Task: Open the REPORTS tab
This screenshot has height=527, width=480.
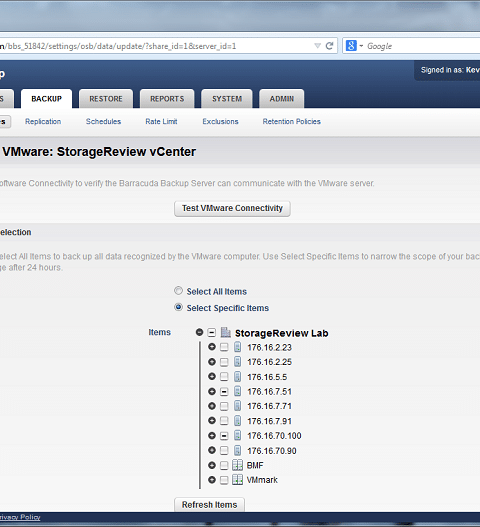Action: point(167,98)
